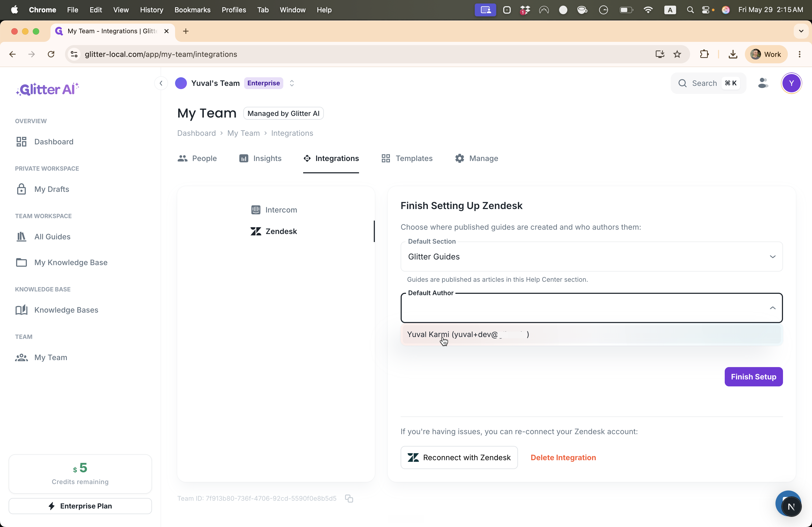Click Reconnect with Zendesk
Viewport: 812px width, 527px height.
(x=459, y=458)
